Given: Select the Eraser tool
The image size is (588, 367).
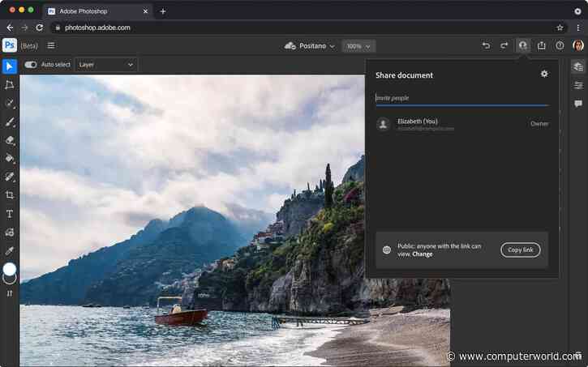Looking at the screenshot, I should tap(10, 140).
